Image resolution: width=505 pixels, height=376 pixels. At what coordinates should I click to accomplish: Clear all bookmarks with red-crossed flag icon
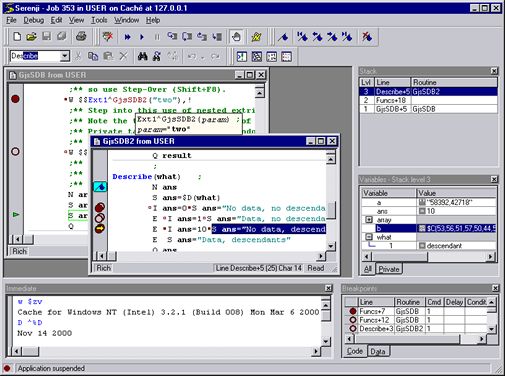(367, 37)
